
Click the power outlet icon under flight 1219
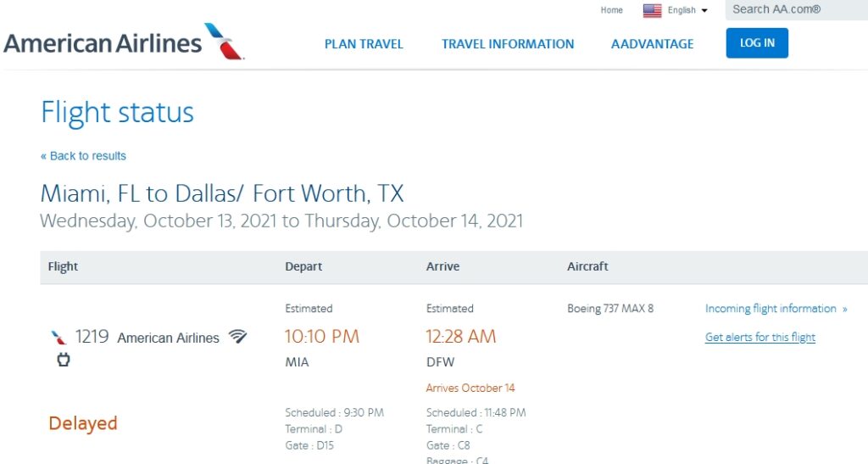(x=63, y=360)
